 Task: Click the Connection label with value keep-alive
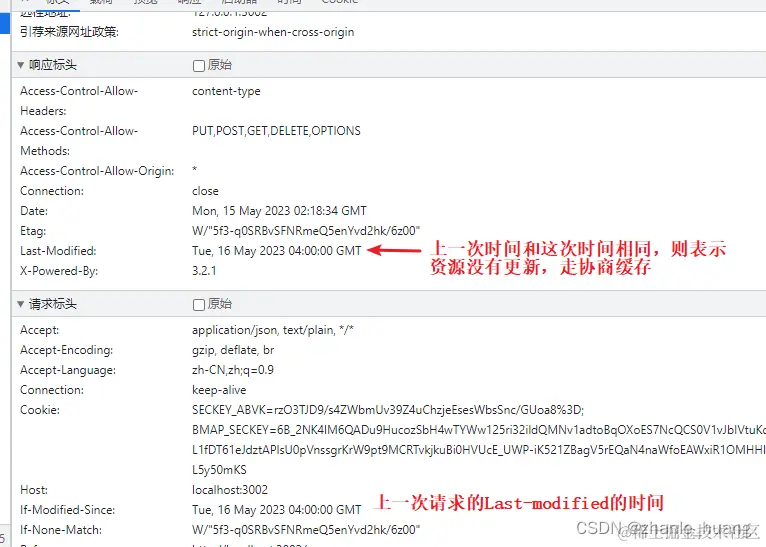pos(52,390)
